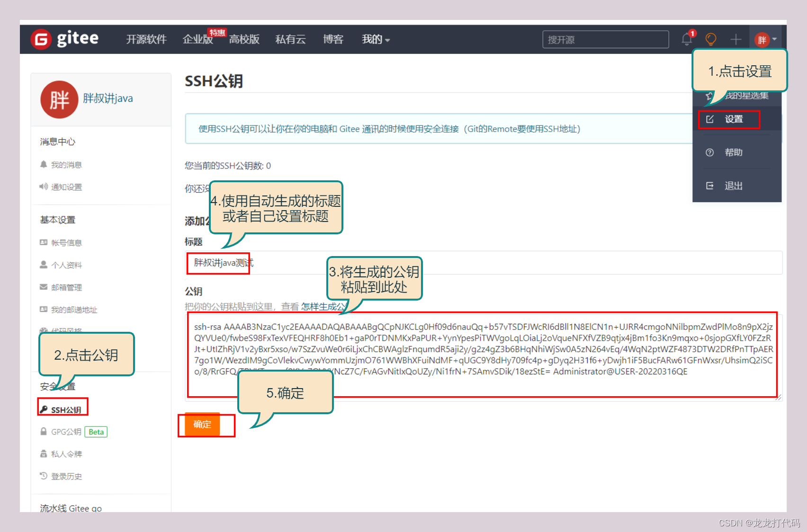Screen dimensions: 807x532
Task: Open 我的邮递地址 in the sidebar
Action: click(74, 310)
